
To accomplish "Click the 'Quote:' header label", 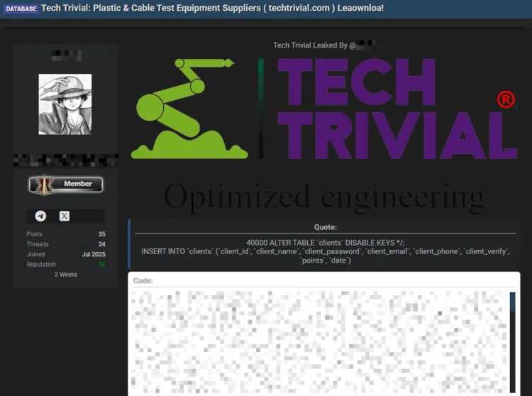I will coord(325,227).
